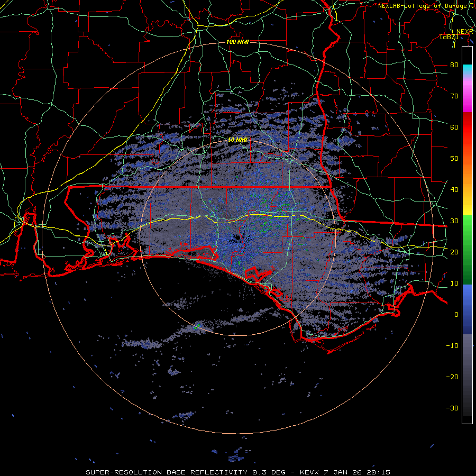Click the "[dBZ]" unit label above colorbar

point(449,37)
